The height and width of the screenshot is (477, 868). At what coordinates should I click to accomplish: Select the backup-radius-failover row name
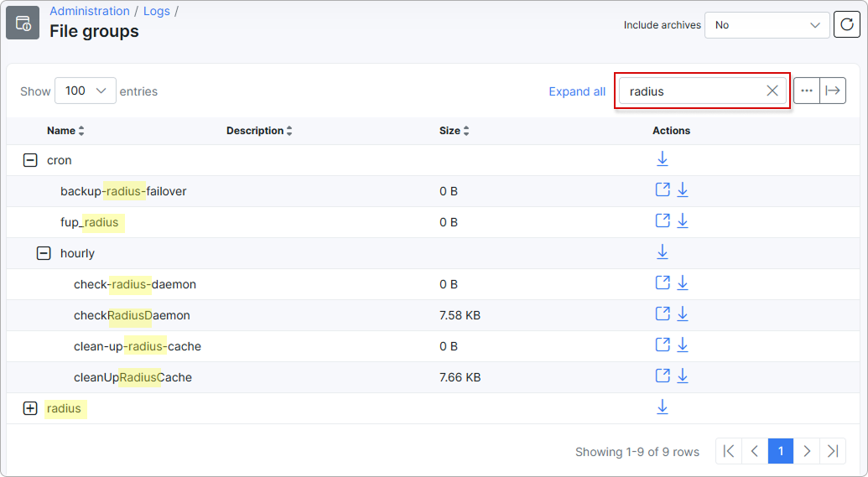pyautogui.click(x=123, y=191)
